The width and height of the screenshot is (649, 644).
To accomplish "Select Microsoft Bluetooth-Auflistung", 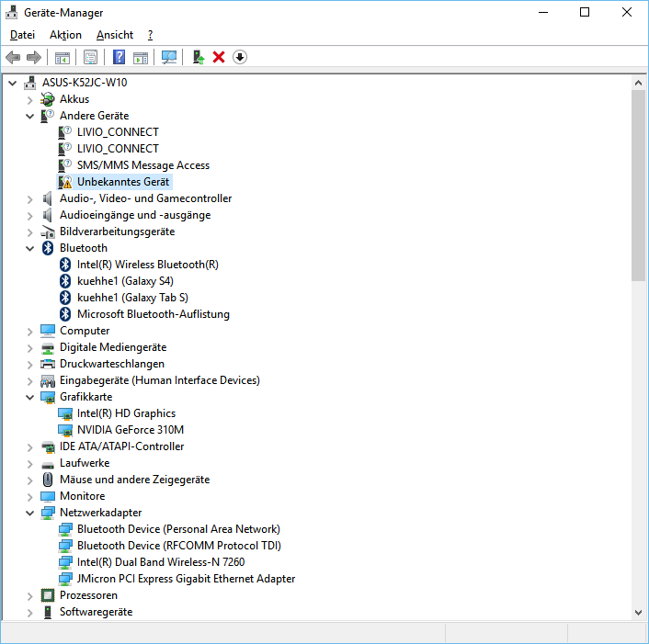I will pos(154,314).
